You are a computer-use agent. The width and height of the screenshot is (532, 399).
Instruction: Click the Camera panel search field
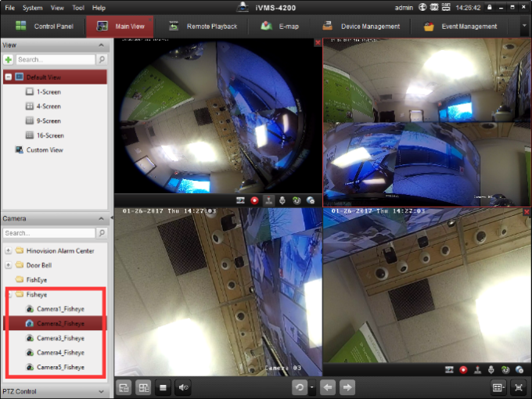click(49, 233)
